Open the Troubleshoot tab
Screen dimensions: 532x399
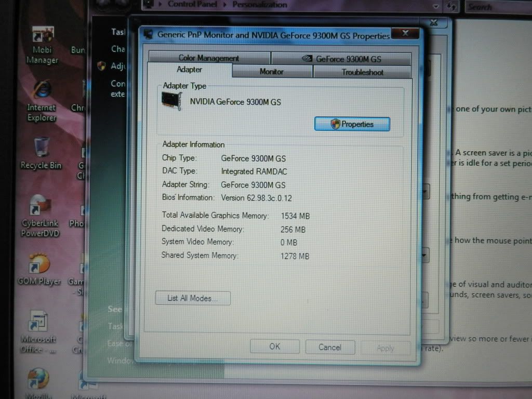click(x=362, y=72)
